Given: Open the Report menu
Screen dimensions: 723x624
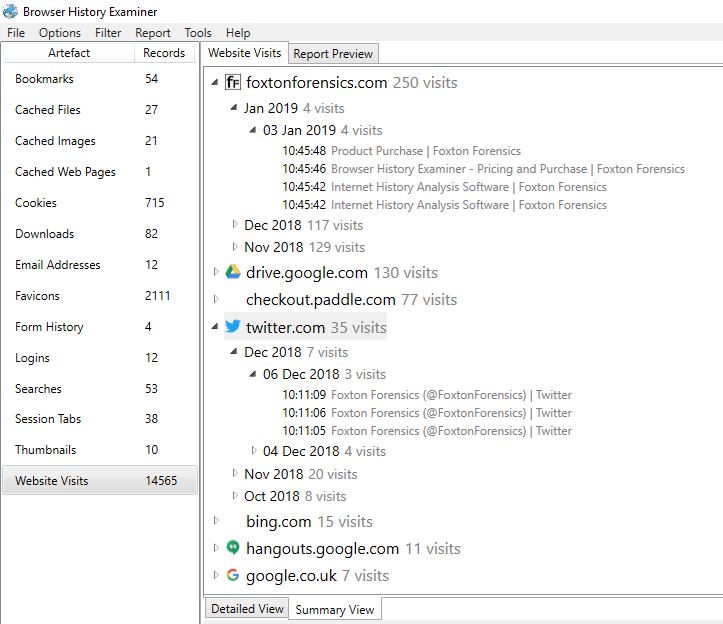Looking at the screenshot, I should tap(153, 33).
